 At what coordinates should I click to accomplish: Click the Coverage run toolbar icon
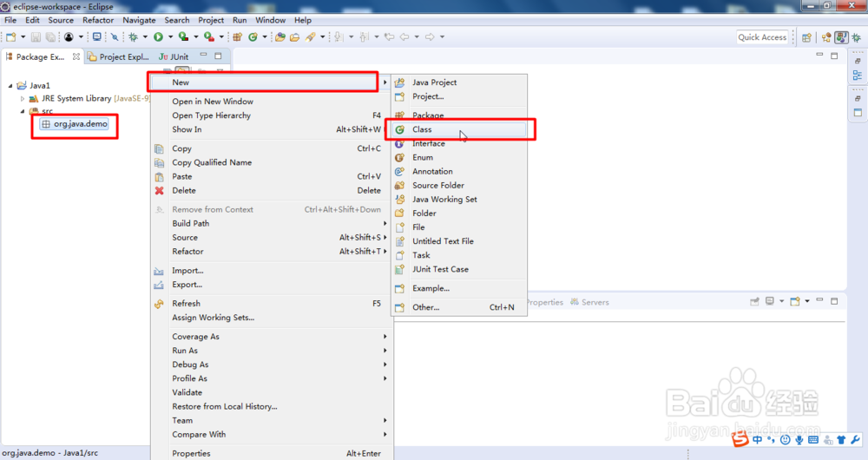pyautogui.click(x=182, y=37)
